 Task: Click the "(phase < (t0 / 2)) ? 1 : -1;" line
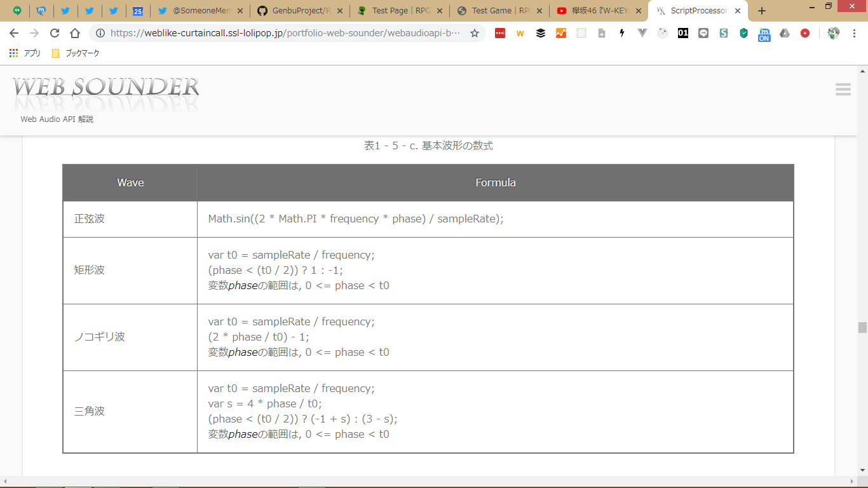coord(276,270)
